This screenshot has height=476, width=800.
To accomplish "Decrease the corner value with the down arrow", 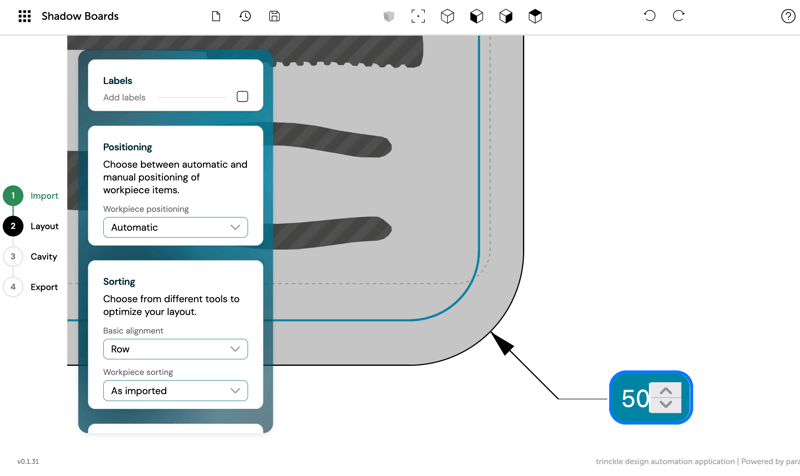I will coord(665,405).
